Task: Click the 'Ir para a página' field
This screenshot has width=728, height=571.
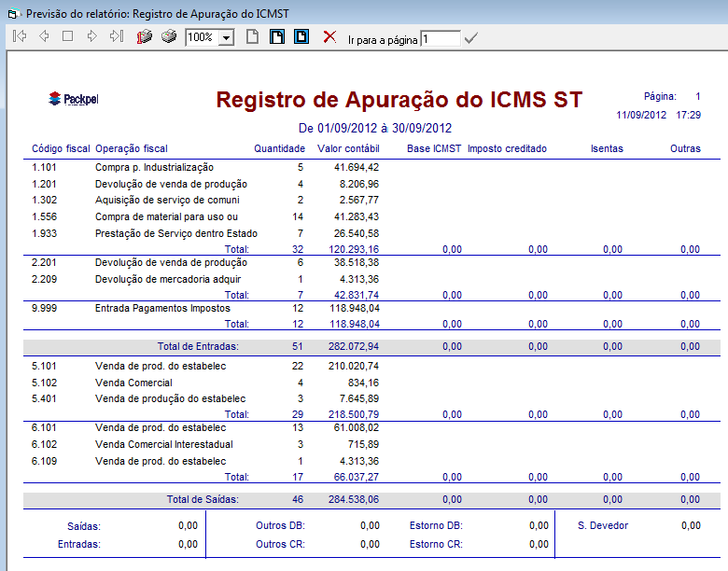Action: pyautogui.click(x=440, y=39)
